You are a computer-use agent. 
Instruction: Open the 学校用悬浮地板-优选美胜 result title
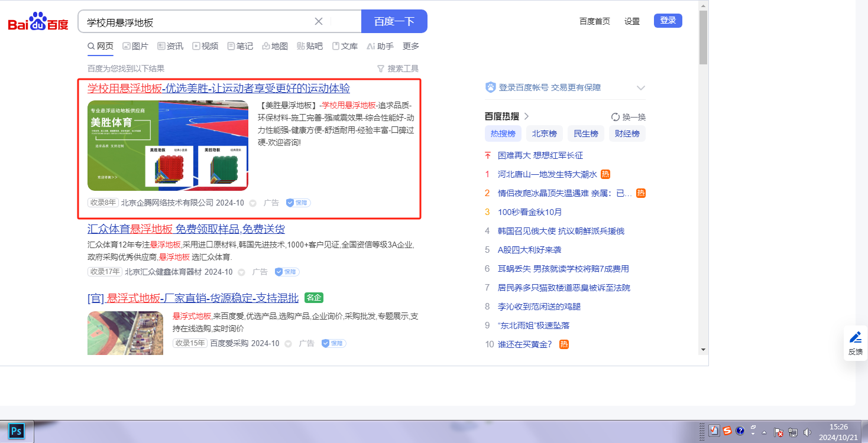point(219,88)
